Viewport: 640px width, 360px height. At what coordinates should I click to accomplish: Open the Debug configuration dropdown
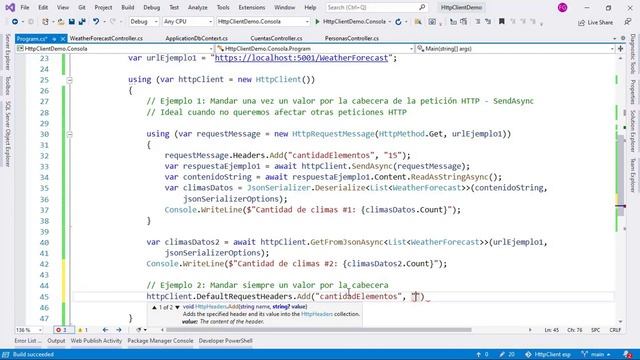(x=144, y=22)
